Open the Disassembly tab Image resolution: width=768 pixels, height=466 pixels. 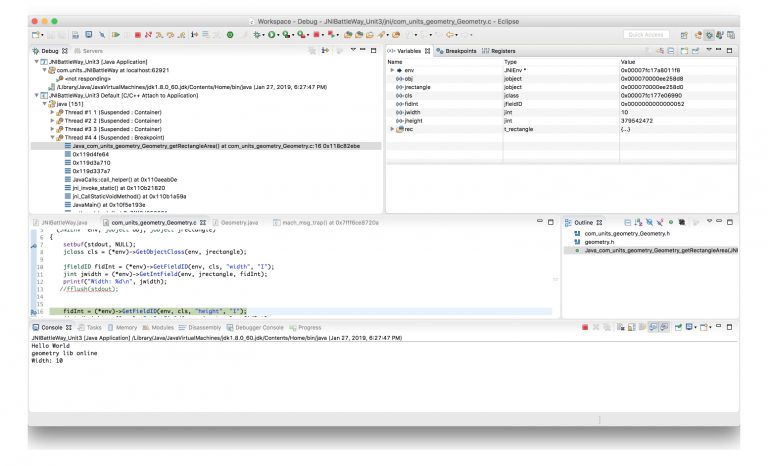[x=200, y=327]
